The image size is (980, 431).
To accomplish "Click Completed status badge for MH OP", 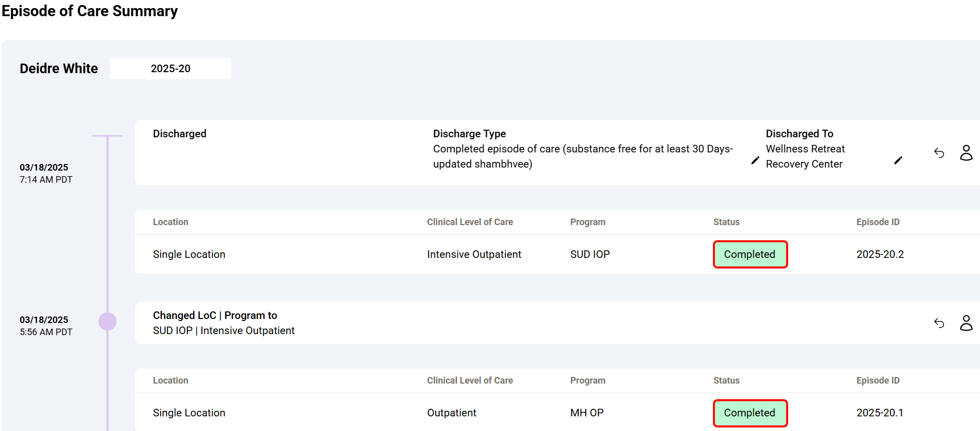I will [x=750, y=413].
